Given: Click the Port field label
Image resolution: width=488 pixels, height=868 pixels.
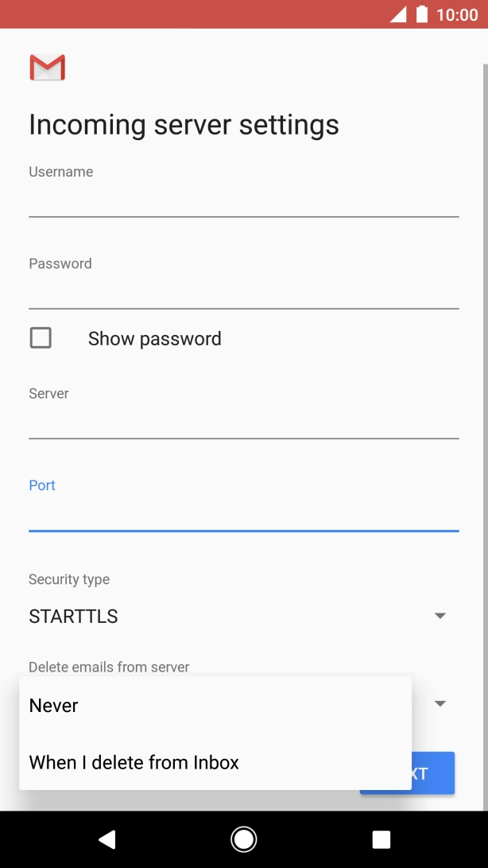Looking at the screenshot, I should (41, 485).
